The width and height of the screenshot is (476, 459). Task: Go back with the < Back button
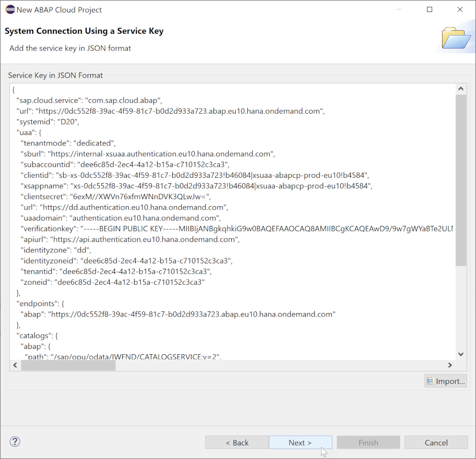click(237, 443)
